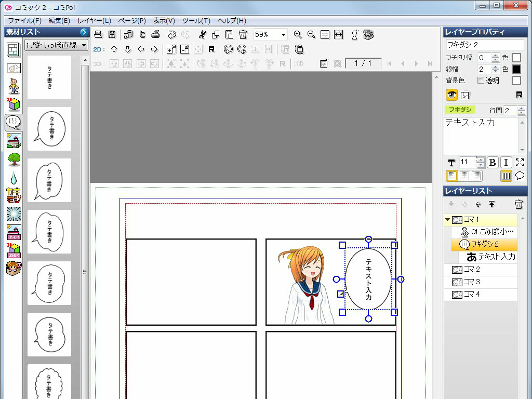Toggle layer visibility eye button
Viewport: 532px width, 399px height.
tap(451, 95)
